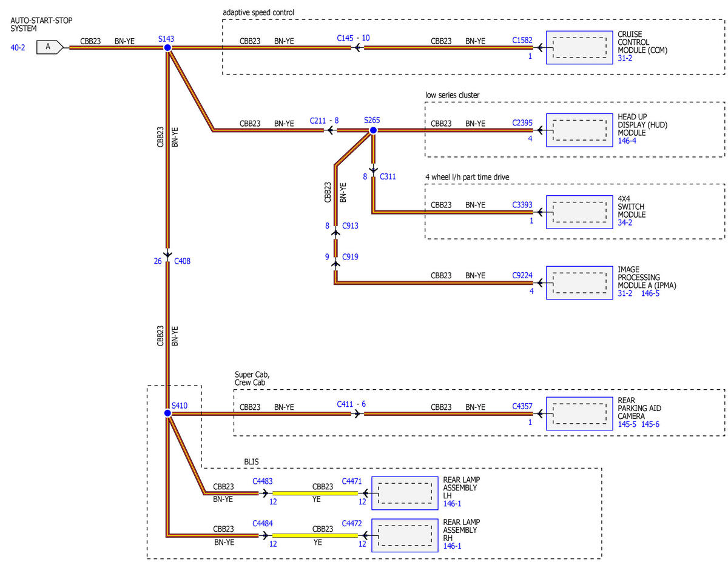This screenshot has height=562, width=728.
Task: Open the C4472 connector link
Action: point(352,523)
